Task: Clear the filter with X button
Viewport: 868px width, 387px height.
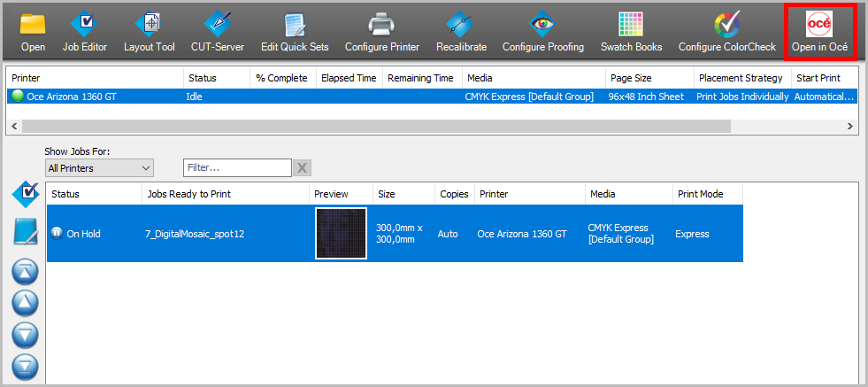Action: (x=302, y=168)
